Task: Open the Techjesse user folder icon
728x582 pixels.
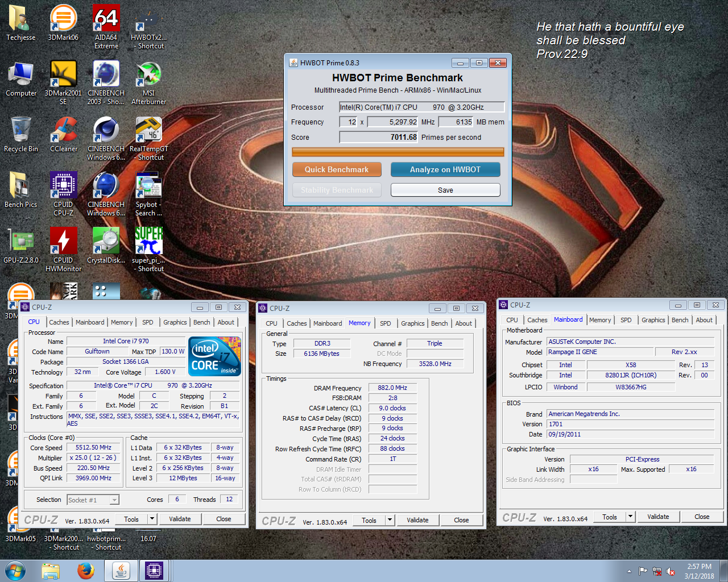Action: (x=20, y=23)
